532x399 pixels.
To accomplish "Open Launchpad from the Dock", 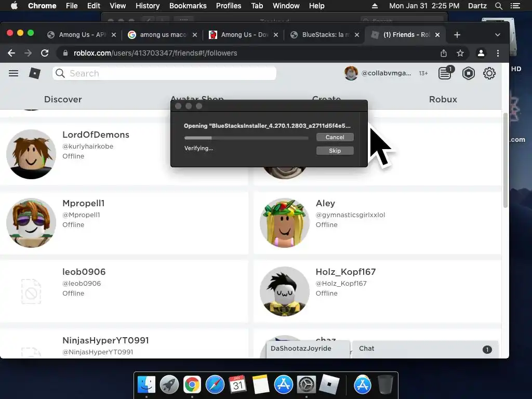I will click(x=169, y=384).
